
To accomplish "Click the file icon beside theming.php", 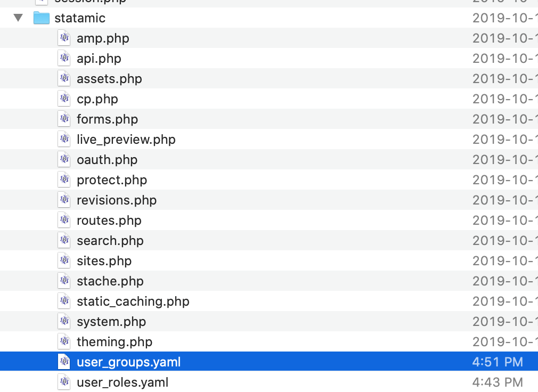I will pos(64,341).
